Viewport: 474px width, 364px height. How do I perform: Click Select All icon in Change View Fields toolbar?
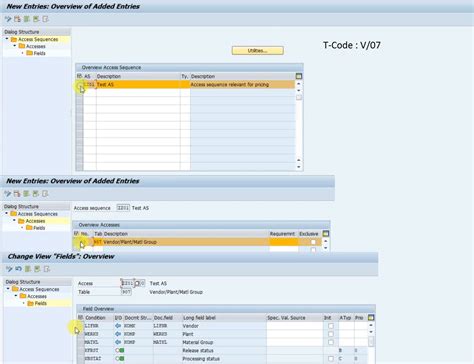coord(28,269)
